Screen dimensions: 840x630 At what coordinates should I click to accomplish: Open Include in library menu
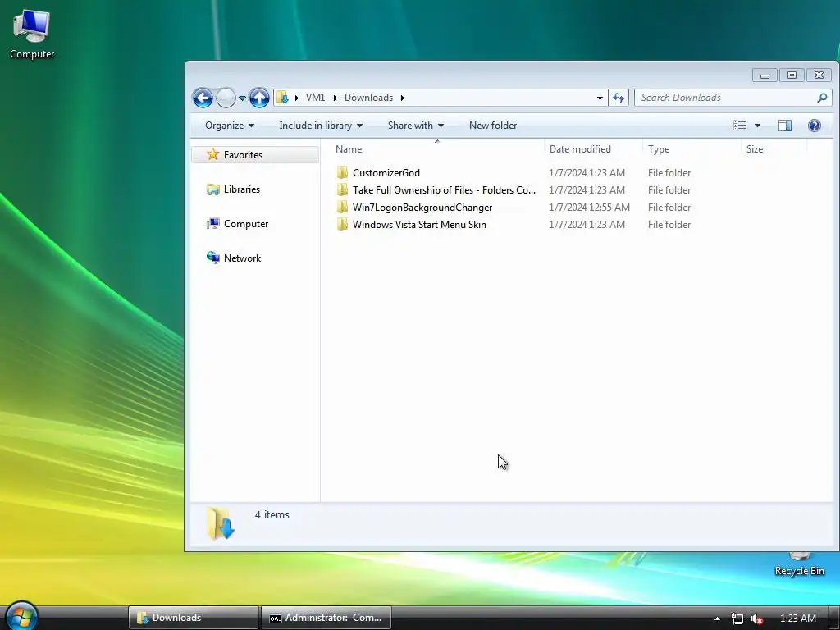coord(321,126)
